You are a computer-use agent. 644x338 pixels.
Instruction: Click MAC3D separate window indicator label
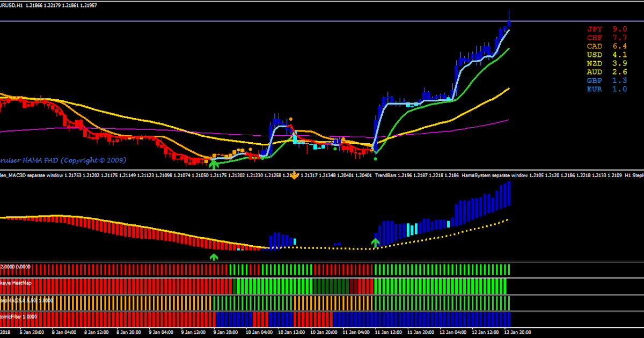click(x=31, y=175)
